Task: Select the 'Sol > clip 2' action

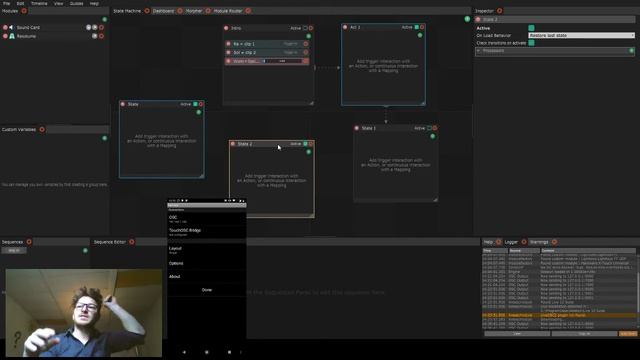Action: click(x=267, y=52)
